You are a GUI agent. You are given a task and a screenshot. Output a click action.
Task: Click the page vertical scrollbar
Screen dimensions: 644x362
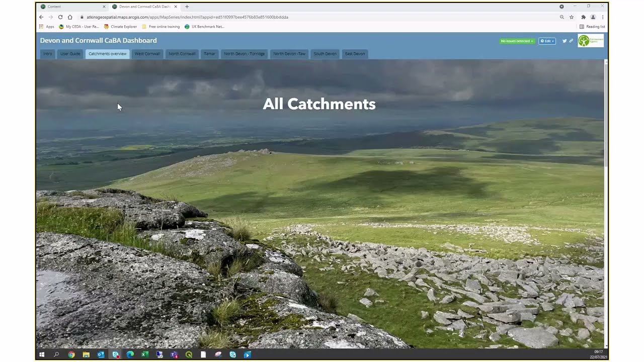(x=606, y=116)
